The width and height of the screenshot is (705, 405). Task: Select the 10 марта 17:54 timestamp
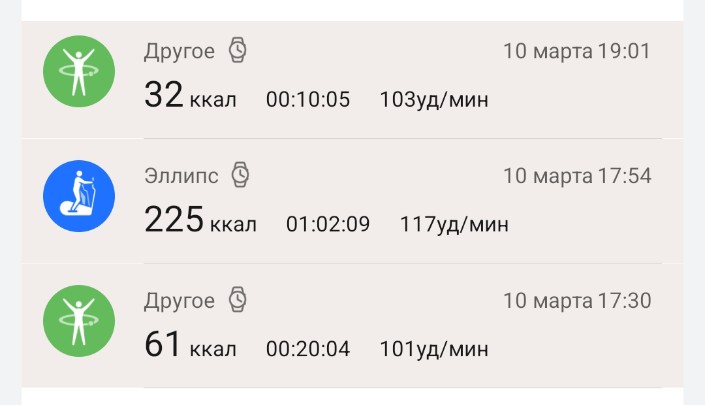click(x=577, y=176)
